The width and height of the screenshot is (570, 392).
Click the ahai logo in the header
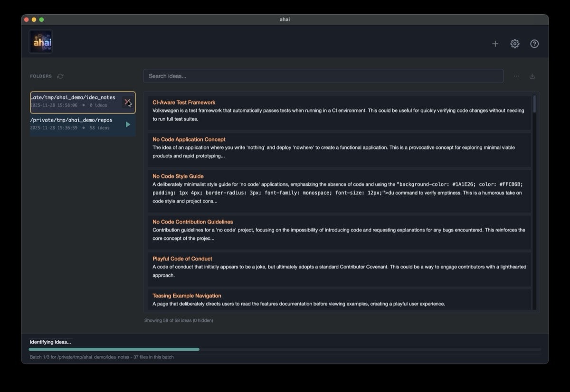click(x=40, y=41)
